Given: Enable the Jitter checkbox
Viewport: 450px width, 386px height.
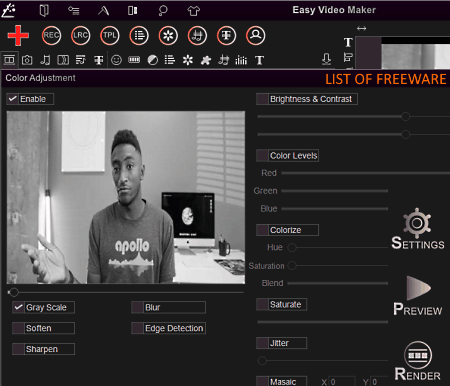Looking at the screenshot, I should click(x=263, y=343).
